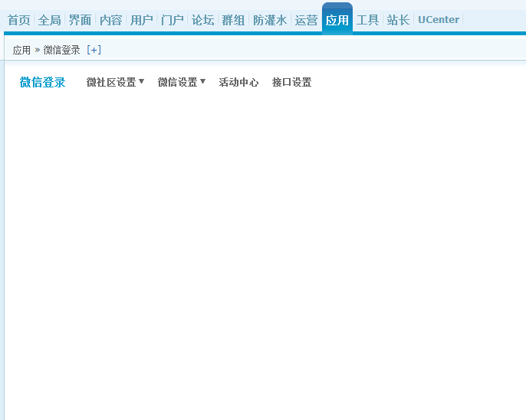
Task: Click the 微信登录 page heading
Action: [43, 82]
